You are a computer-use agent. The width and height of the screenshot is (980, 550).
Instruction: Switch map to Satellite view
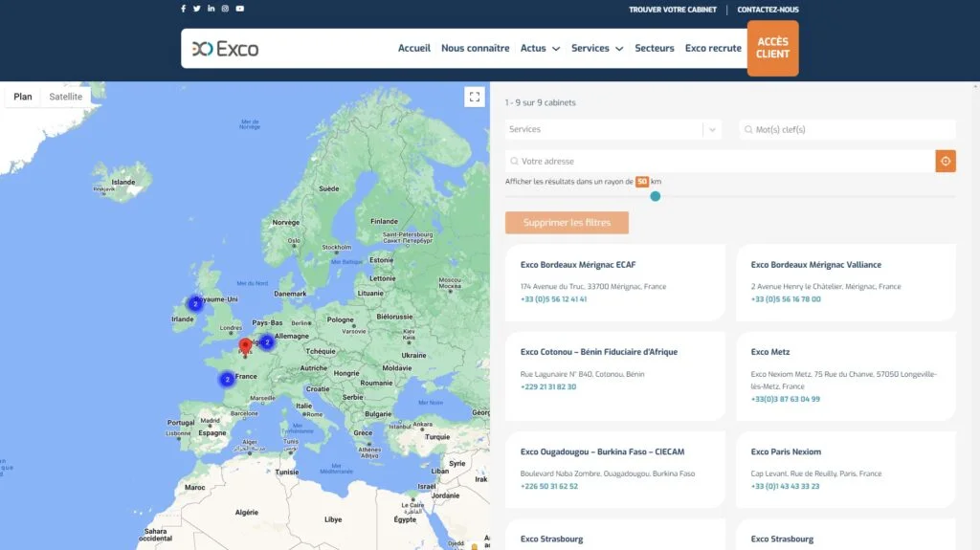[66, 97]
